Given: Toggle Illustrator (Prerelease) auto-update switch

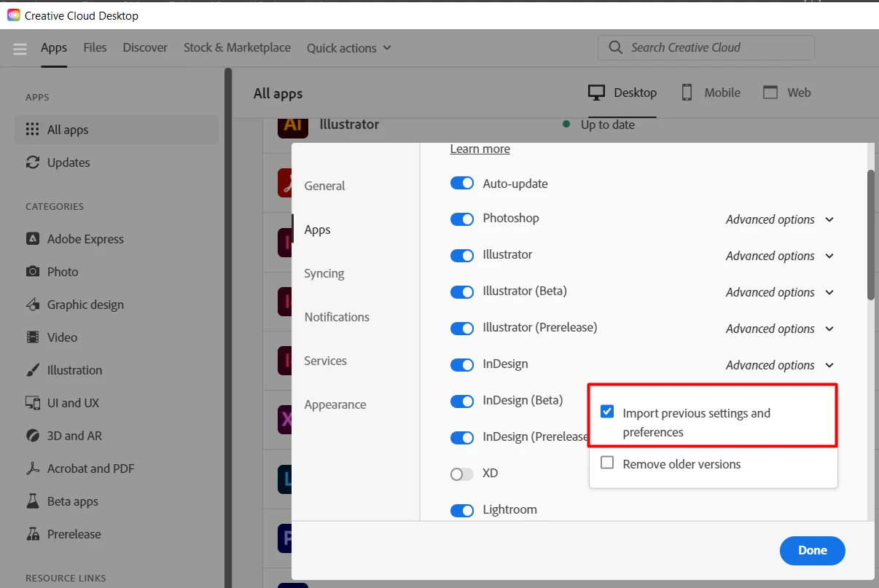Looking at the screenshot, I should pyautogui.click(x=462, y=329).
